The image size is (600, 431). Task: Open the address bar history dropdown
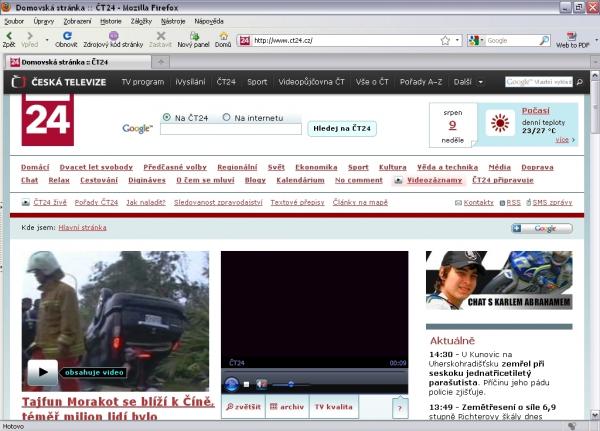[x=457, y=40]
